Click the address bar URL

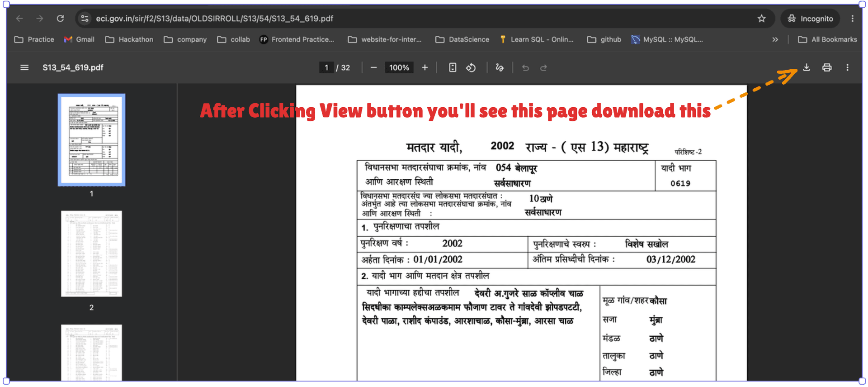pyautogui.click(x=214, y=19)
